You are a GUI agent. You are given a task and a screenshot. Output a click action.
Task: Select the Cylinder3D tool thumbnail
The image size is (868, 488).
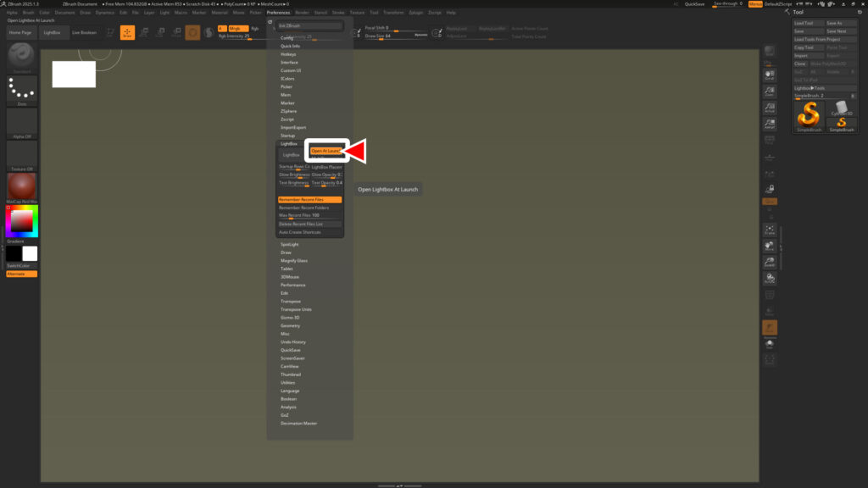tap(842, 107)
